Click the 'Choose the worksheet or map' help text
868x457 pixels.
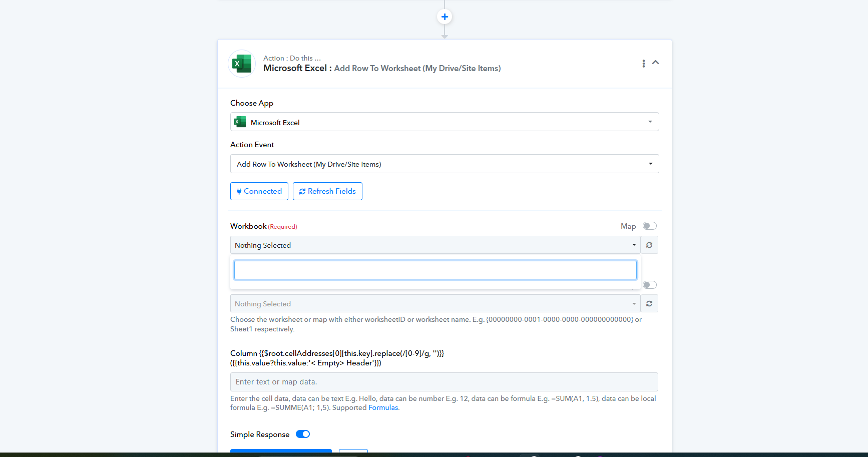coord(436,324)
